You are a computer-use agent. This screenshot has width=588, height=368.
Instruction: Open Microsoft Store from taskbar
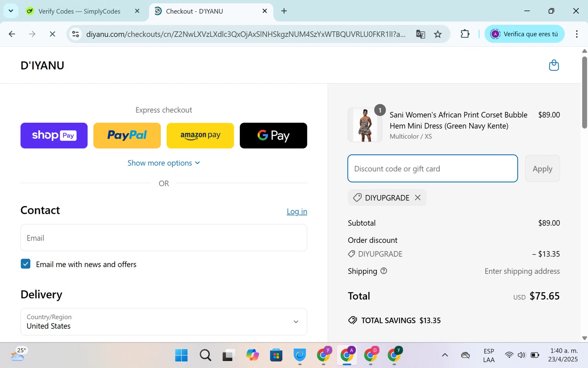click(276, 355)
